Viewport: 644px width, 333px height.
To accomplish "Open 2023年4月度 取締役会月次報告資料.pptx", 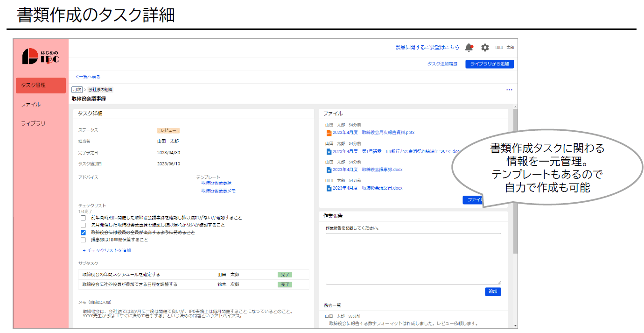I will point(373,133).
